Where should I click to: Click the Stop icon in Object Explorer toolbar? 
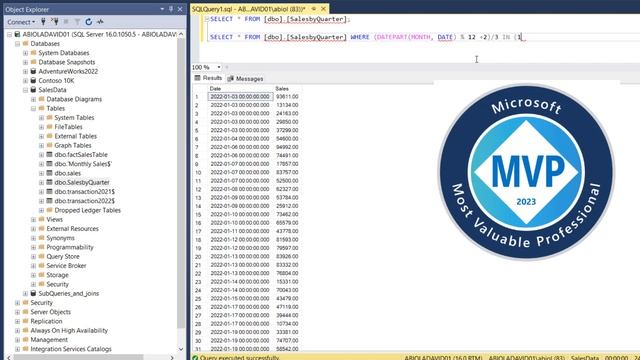66,22
